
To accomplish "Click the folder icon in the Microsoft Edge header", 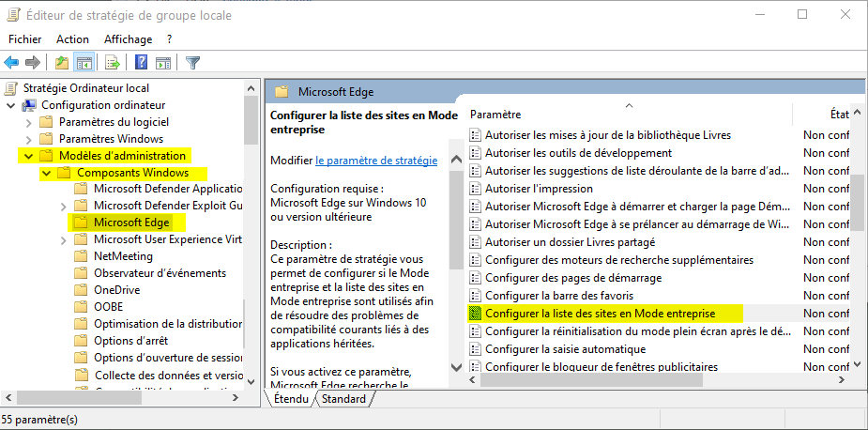I will click(x=282, y=92).
